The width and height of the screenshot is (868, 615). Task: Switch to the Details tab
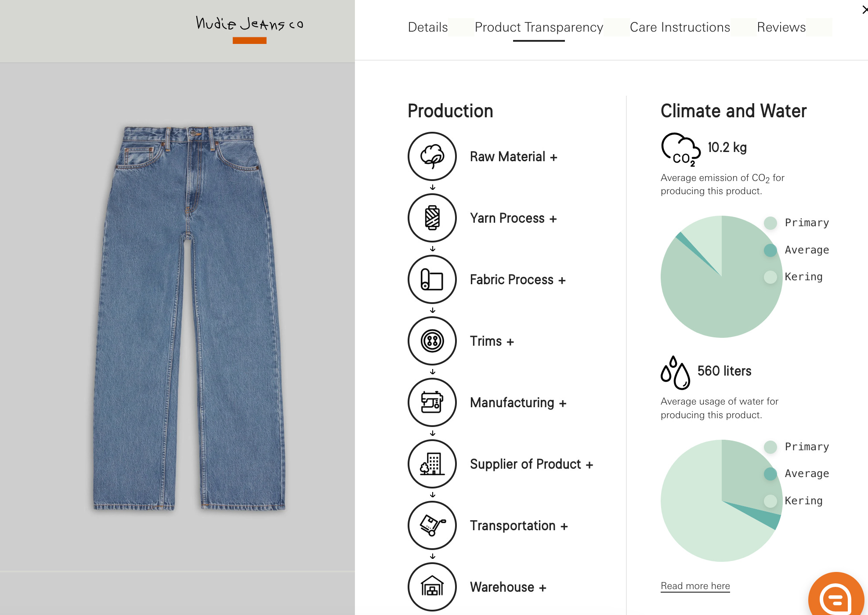pos(428,27)
